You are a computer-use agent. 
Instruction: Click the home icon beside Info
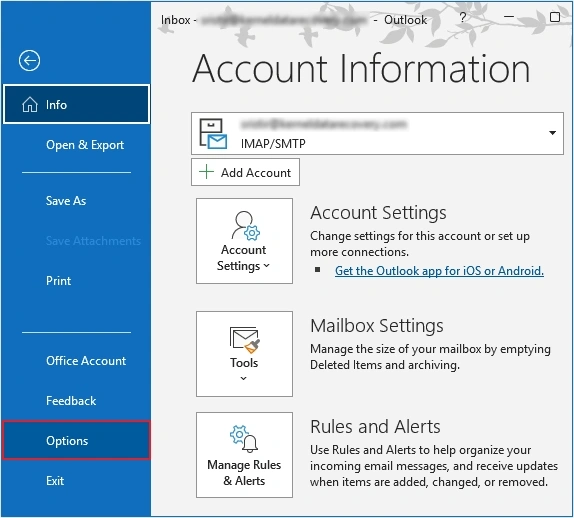click(x=30, y=105)
